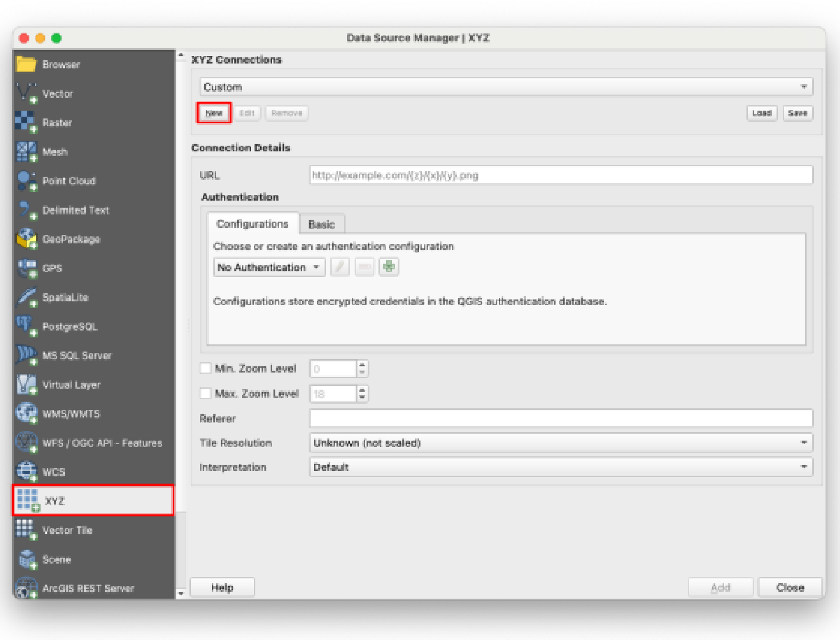Viewport: 840px width, 640px height.
Task: Select WMS/WMTS source icon
Action: (x=26, y=414)
